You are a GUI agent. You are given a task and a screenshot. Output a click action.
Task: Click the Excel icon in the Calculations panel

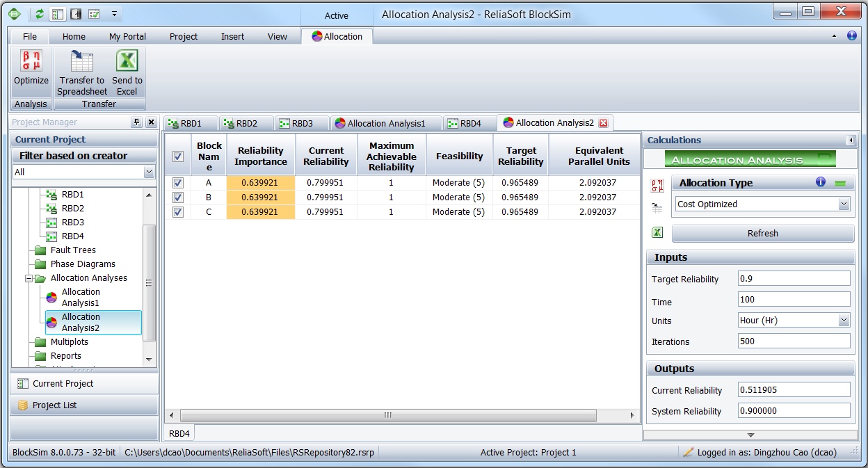click(x=657, y=232)
